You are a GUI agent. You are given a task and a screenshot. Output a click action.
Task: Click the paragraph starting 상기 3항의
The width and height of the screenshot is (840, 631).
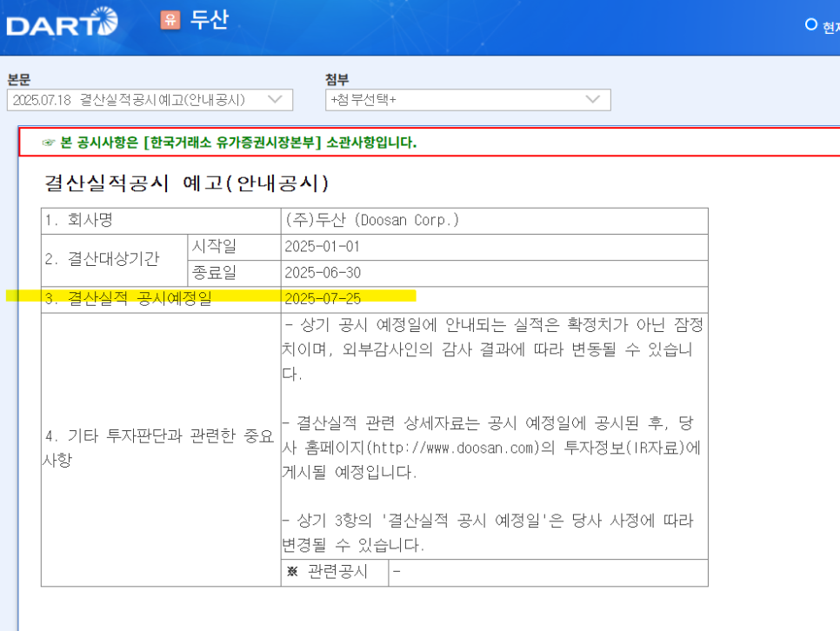coord(488,533)
